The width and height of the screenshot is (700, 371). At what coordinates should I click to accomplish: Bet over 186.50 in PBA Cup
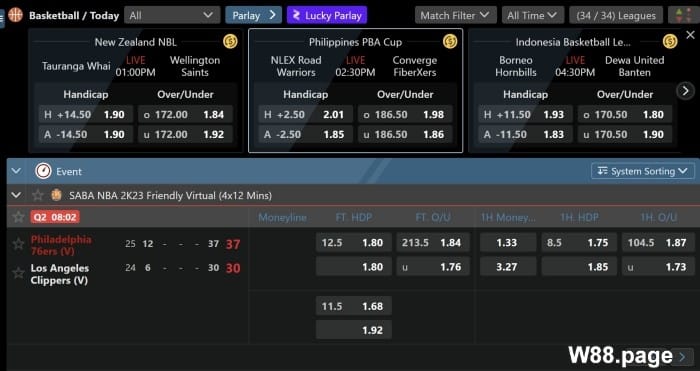(405, 114)
